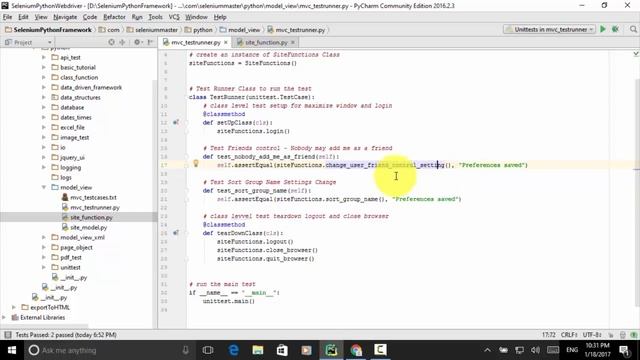
Task: Open File Explorer from the taskbar
Action: click(x=258, y=350)
